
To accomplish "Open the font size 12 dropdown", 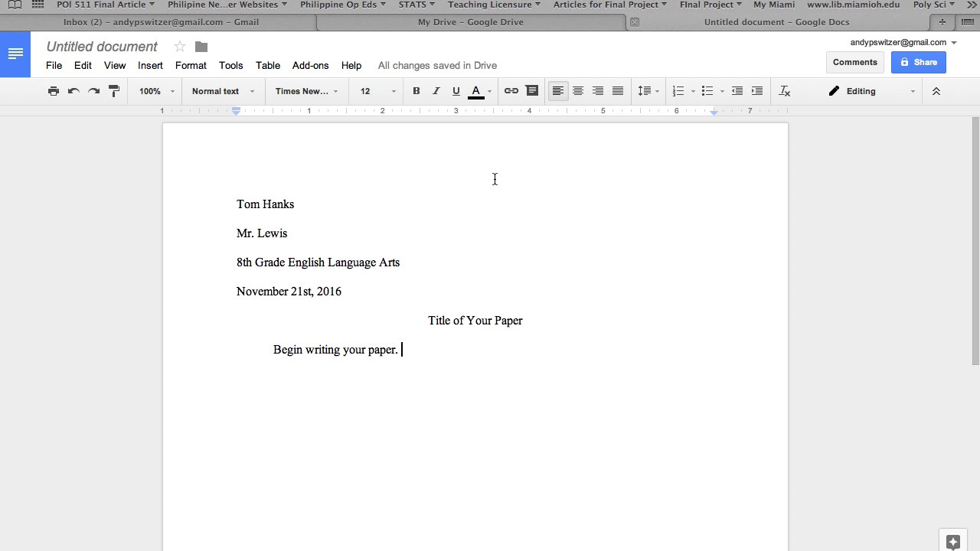I will pos(377,91).
